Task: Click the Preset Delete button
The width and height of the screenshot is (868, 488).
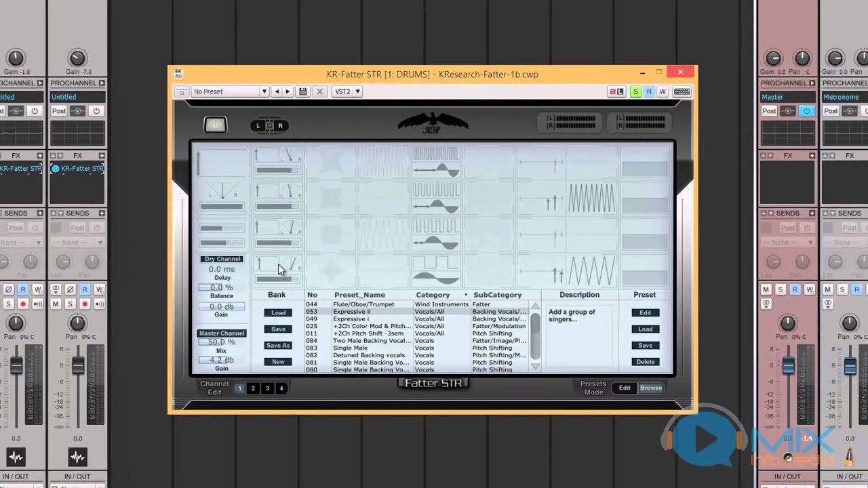Action: (645, 361)
